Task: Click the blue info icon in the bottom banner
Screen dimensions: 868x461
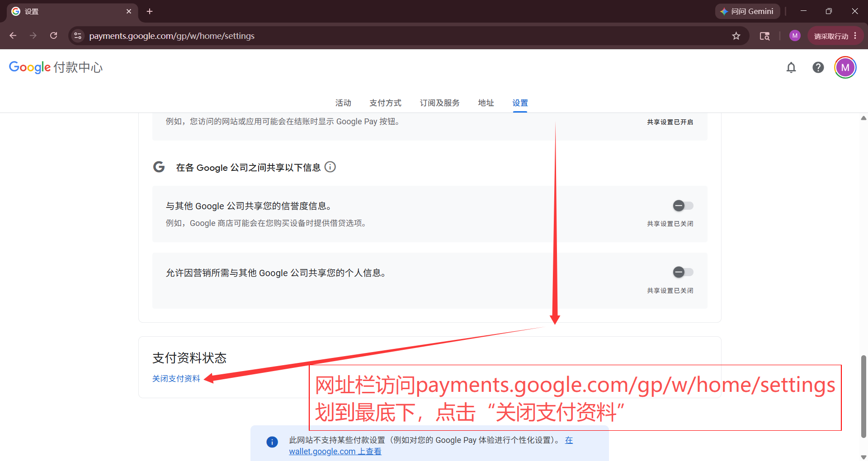Action: click(x=272, y=442)
